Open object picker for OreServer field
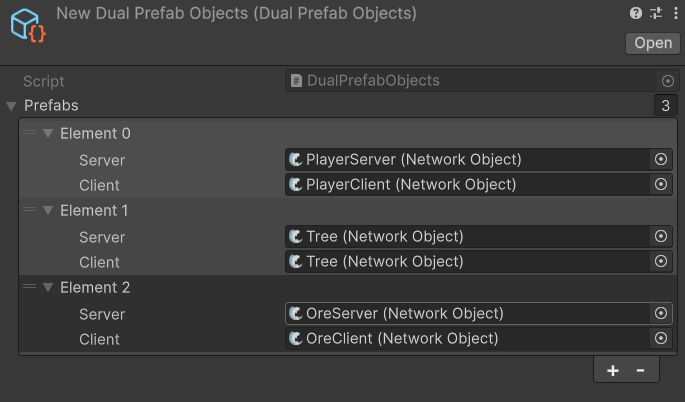The width and height of the screenshot is (685, 402). [660, 314]
